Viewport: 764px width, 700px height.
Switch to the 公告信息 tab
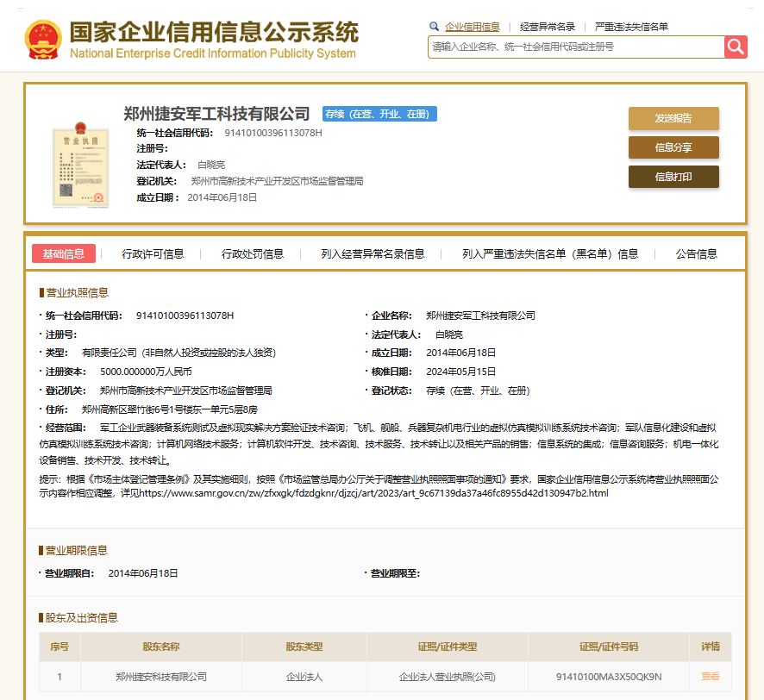pyautogui.click(x=696, y=253)
